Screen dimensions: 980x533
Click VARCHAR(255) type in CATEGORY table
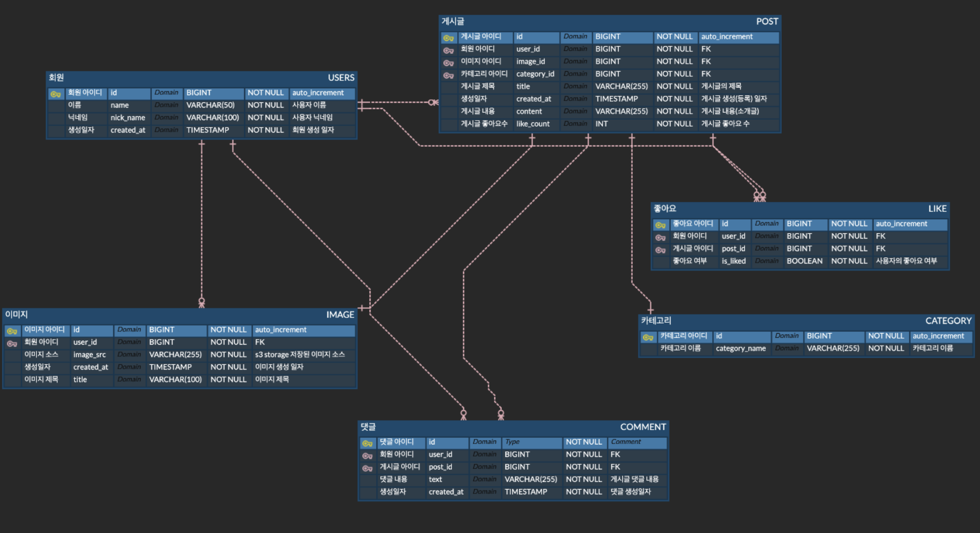pos(833,348)
